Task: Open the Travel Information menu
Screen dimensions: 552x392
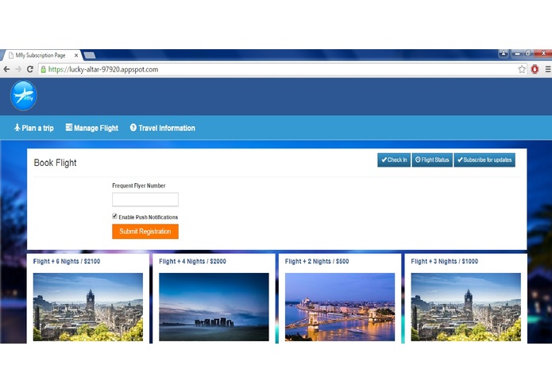Action: tap(162, 128)
